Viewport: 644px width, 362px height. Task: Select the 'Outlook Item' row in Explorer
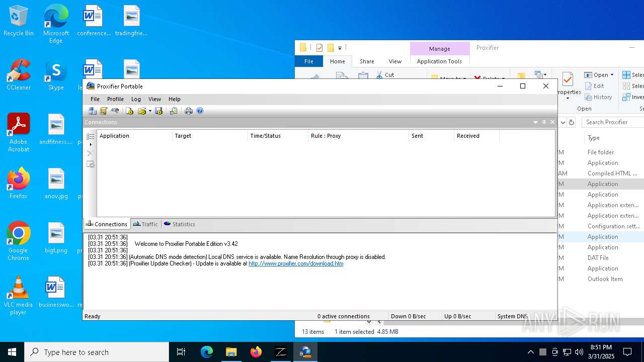(601, 279)
